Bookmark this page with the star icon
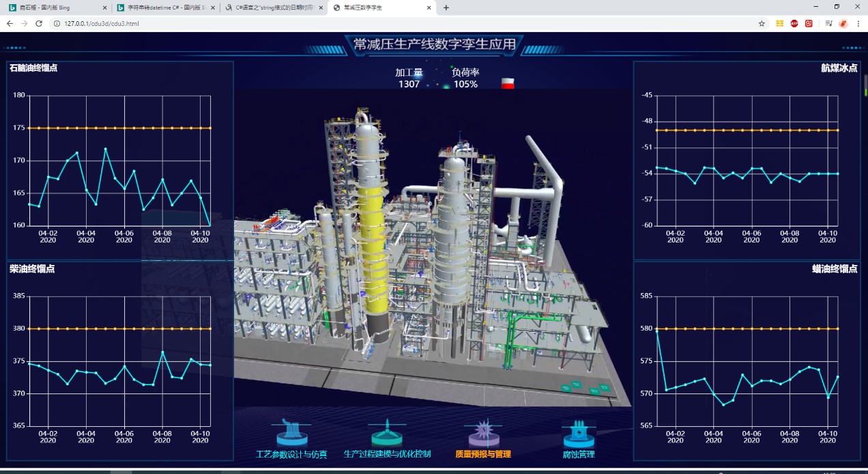868x474 pixels. (x=762, y=23)
